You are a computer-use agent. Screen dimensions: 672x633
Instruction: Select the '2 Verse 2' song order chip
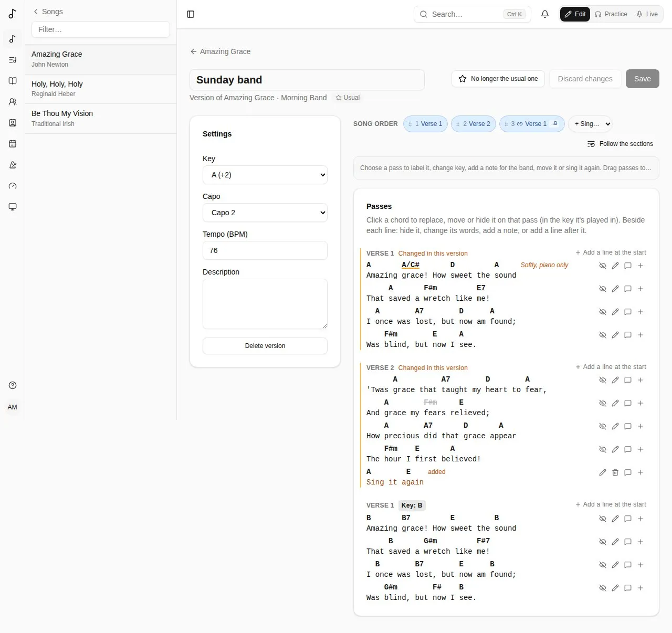pyautogui.click(x=474, y=124)
